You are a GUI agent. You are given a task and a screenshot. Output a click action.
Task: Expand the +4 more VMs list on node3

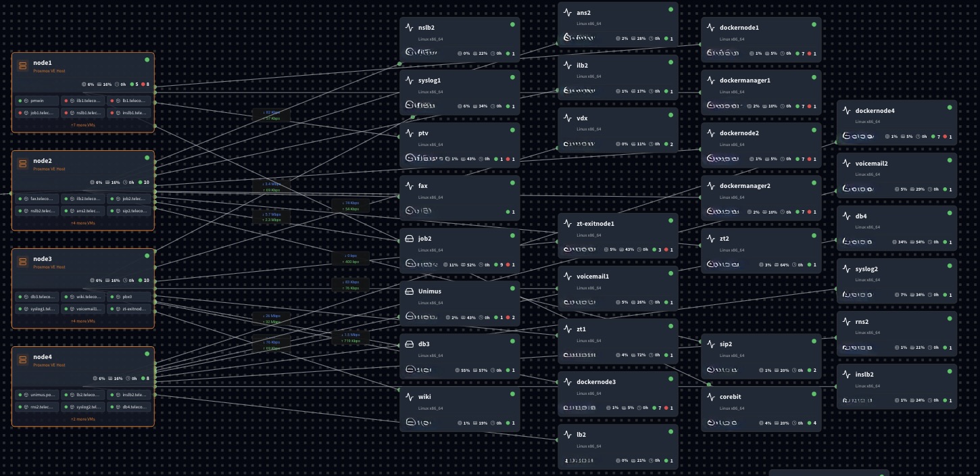(83, 321)
